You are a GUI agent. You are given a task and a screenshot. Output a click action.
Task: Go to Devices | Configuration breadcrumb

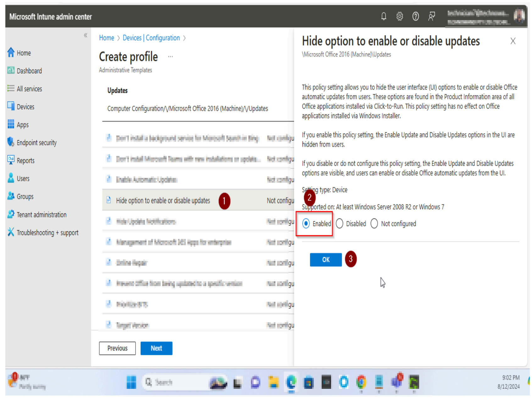click(x=151, y=38)
